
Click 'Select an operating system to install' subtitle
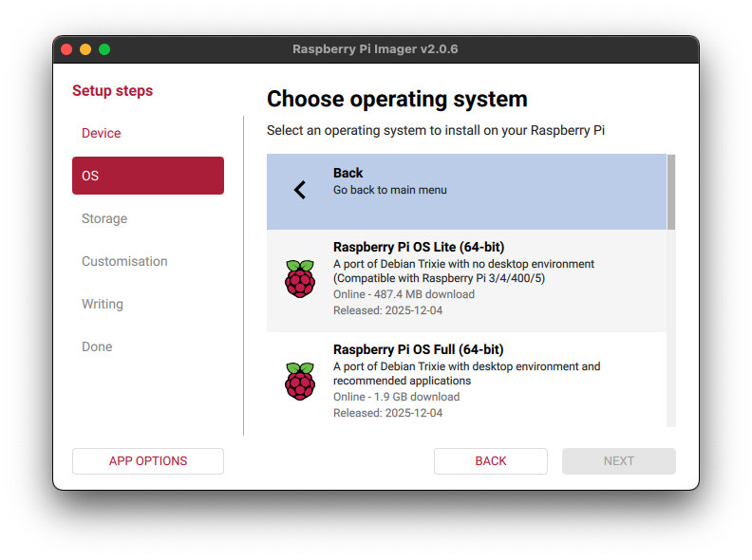coord(436,130)
